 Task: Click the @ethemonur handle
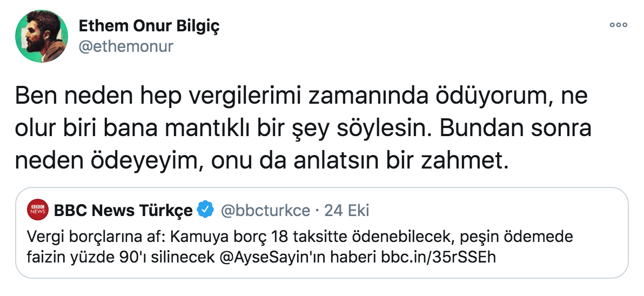coord(126,46)
